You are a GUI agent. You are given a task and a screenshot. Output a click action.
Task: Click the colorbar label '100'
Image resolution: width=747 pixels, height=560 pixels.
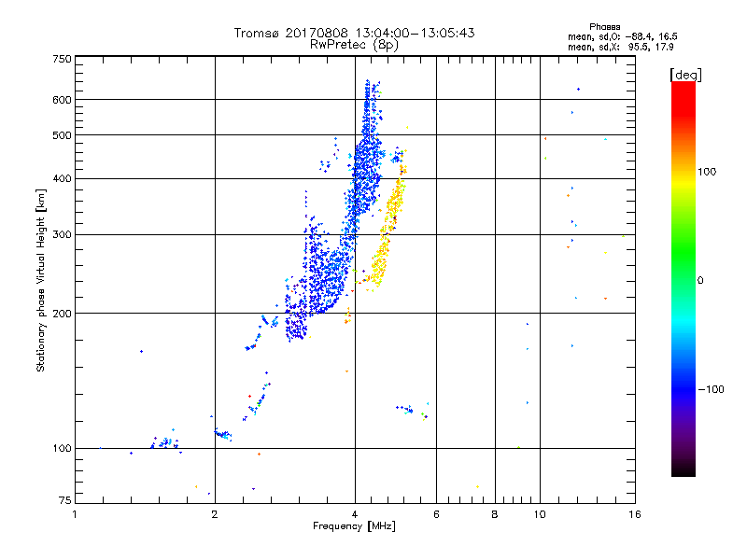[x=707, y=172]
